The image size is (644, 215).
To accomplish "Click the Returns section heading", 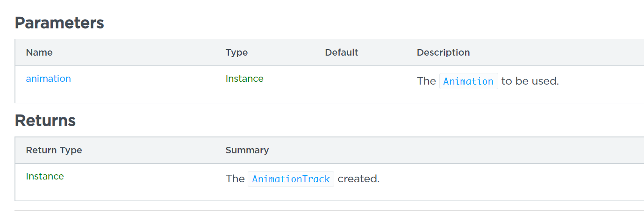I will pos(45,121).
